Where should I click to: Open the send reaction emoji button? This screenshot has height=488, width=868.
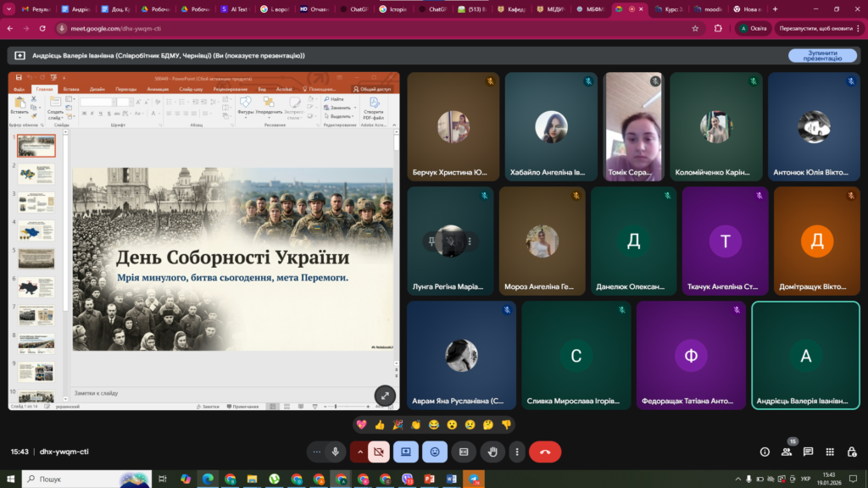coord(435,452)
